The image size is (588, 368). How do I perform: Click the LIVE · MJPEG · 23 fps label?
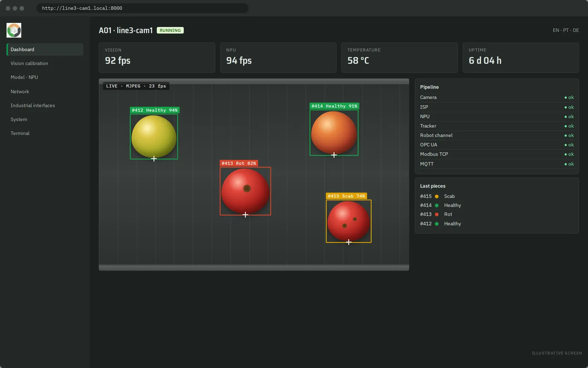click(x=136, y=86)
